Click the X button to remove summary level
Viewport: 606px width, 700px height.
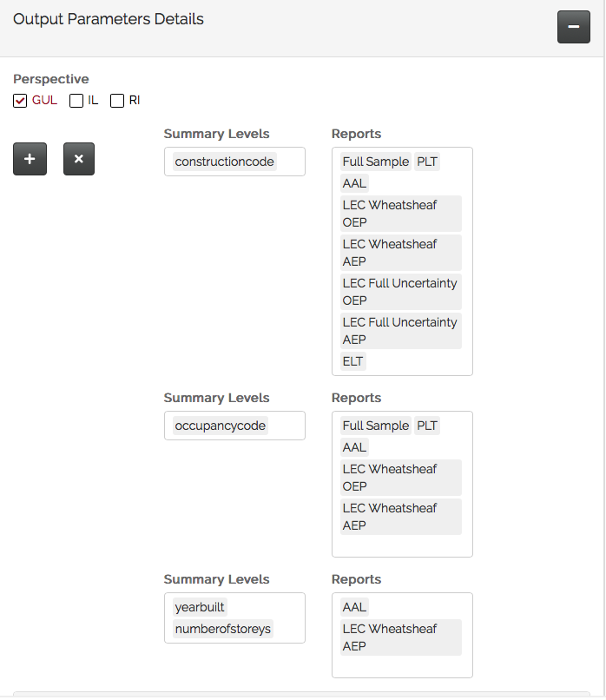(78, 159)
